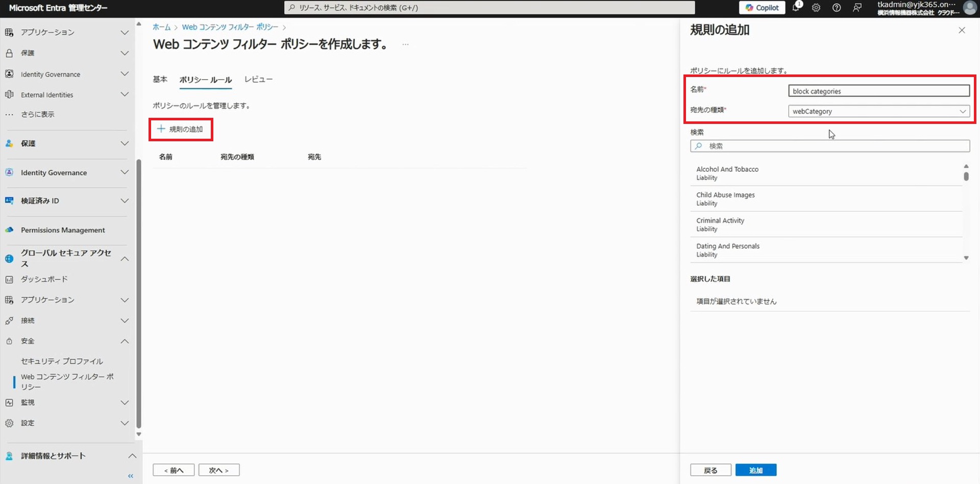Click the 設定 gear icon in sidebar
This screenshot has width=980, height=484.
pyautogui.click(x=9, y=423)
